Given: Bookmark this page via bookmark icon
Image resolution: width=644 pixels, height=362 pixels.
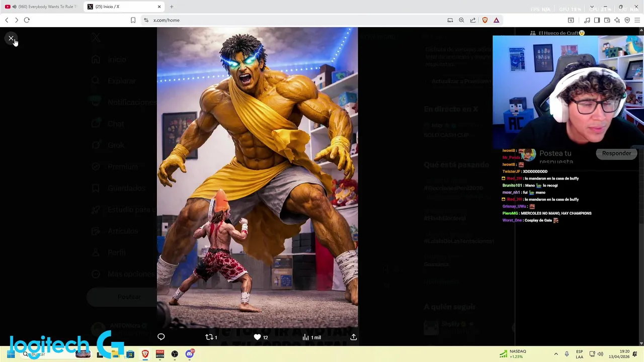Looking at the screenshot, I should pyautogui.click(x=133, y=20).
